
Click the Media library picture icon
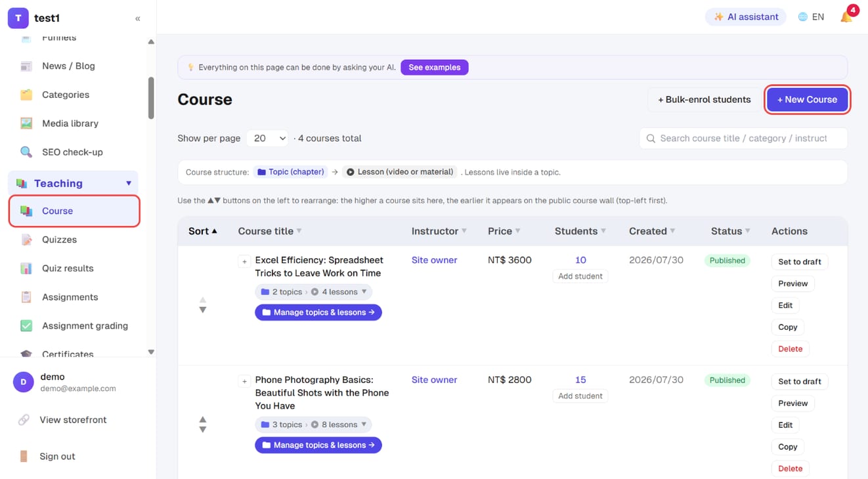click(26, 124)
